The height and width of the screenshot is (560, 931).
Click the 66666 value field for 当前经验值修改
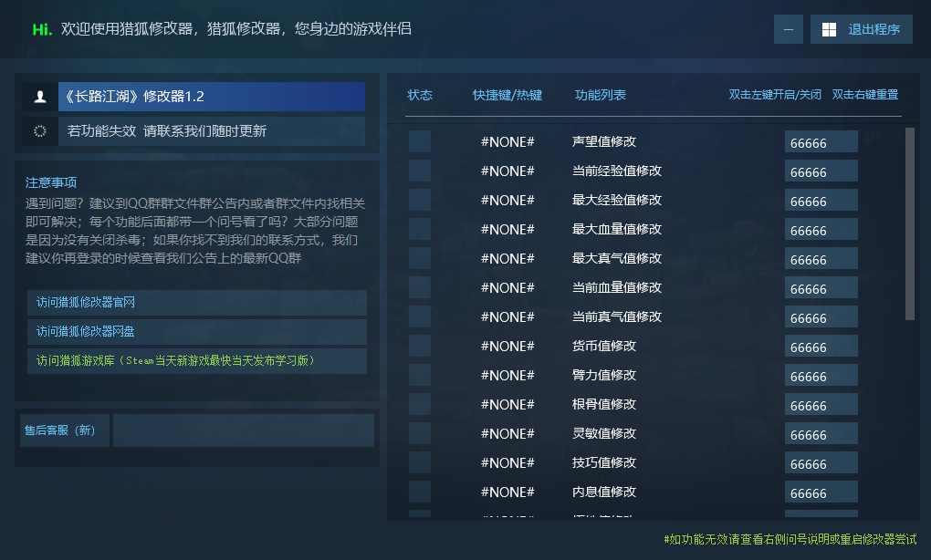click(821, 171)
